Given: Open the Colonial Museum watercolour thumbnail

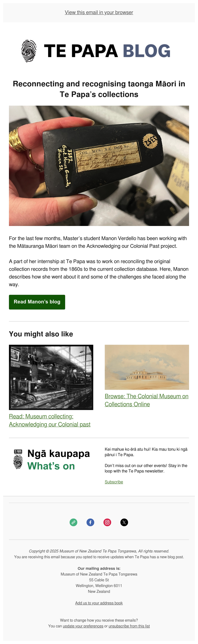Looking at the screenshot, I should point(147,367).
